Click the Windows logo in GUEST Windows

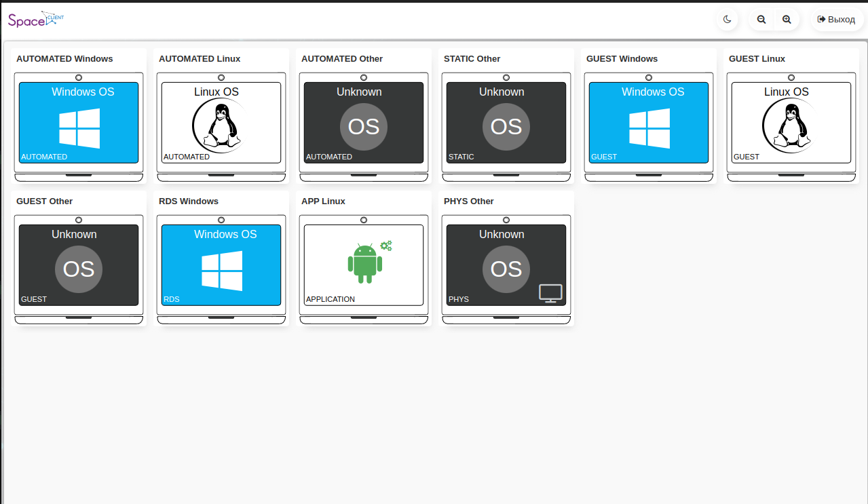point(649,128)
